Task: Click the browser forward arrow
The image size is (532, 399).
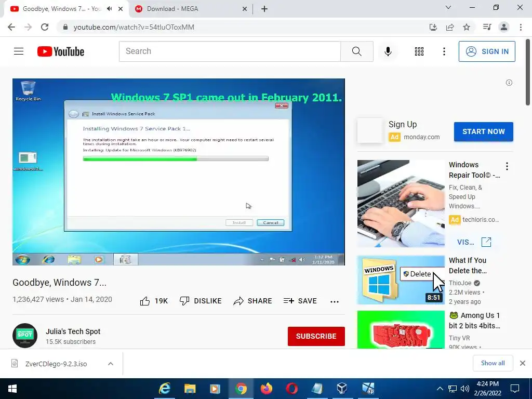Action: (28, 27)
